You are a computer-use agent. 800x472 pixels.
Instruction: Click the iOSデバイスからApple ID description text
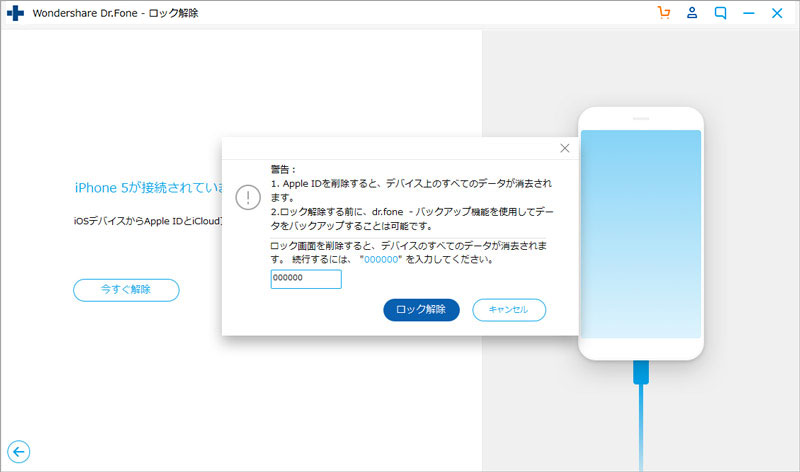pos(148,221)
